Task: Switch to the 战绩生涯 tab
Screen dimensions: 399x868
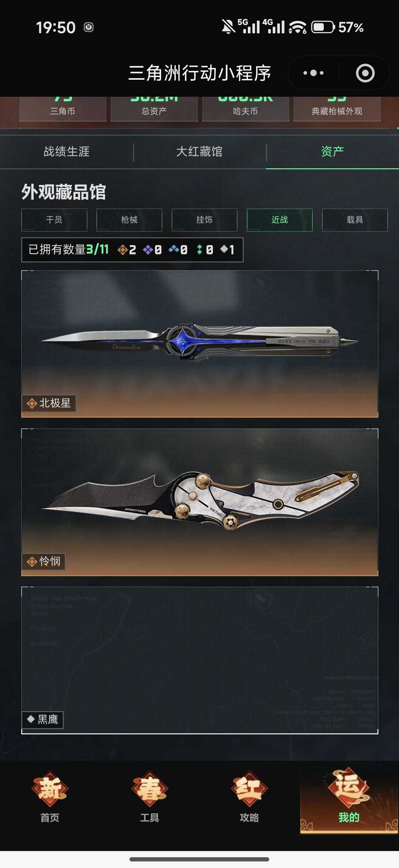Action: (x=66, y=152)
